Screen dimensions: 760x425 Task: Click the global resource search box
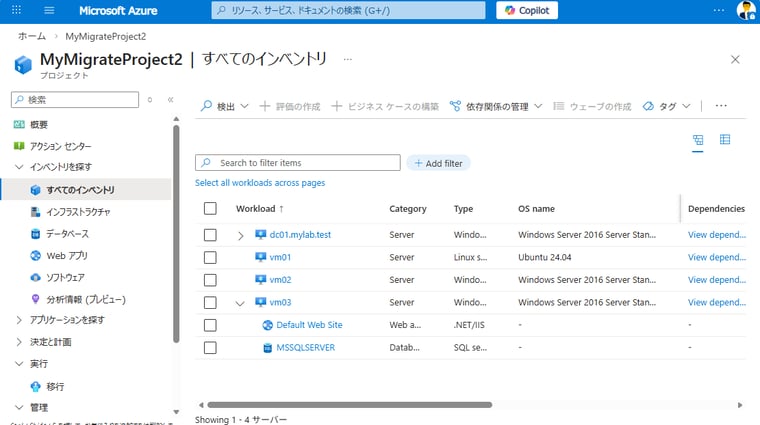click(348, 10)
